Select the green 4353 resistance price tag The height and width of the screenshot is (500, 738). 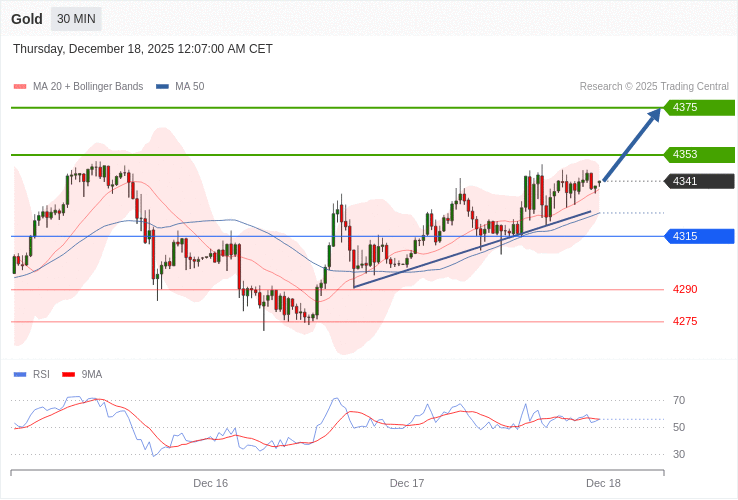(699, 155)
